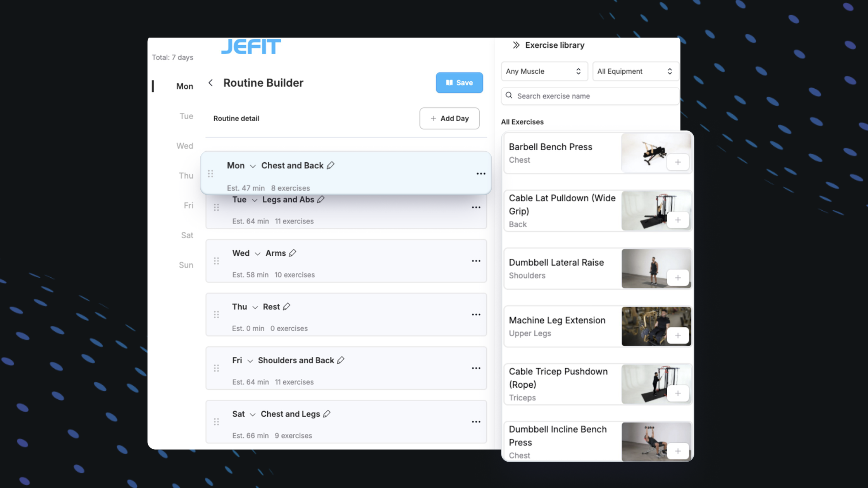
Task: Select Sun from the day list
Action: 186,265
